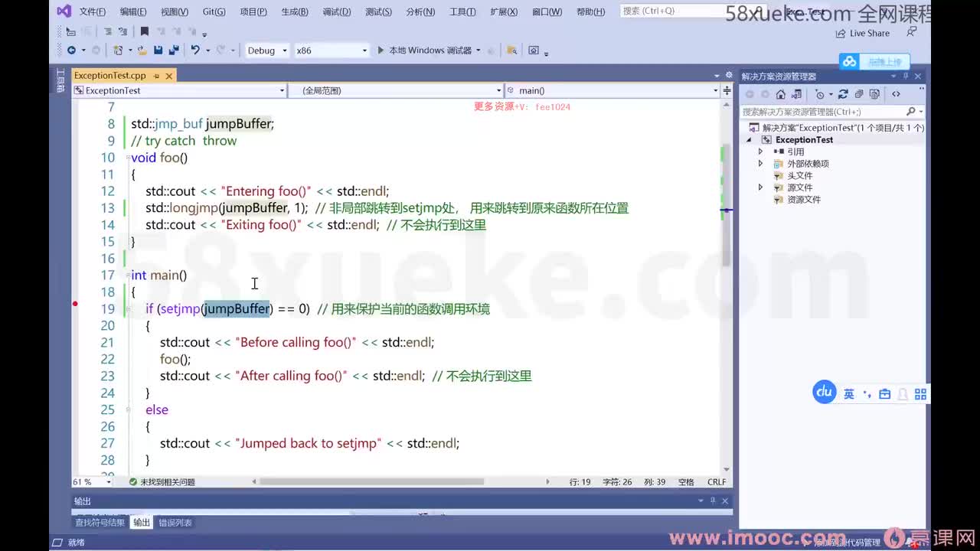Click the Visual Studio logo icon

64,11
